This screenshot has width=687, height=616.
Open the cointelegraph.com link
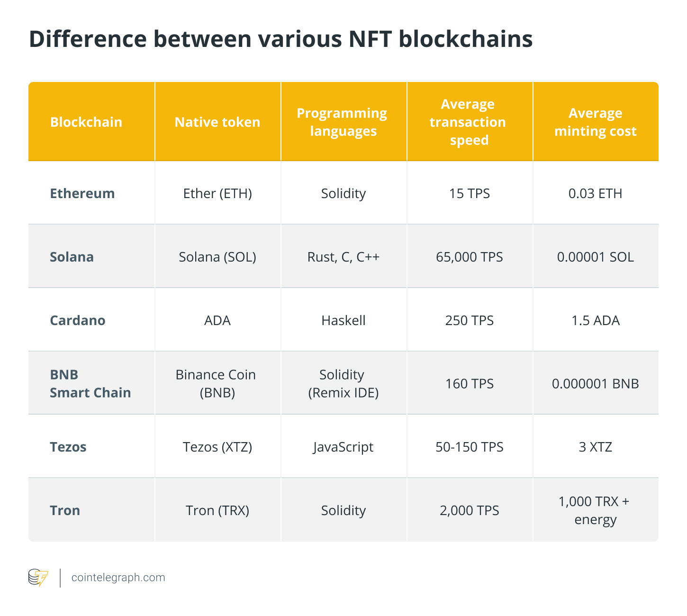[118, 578]
